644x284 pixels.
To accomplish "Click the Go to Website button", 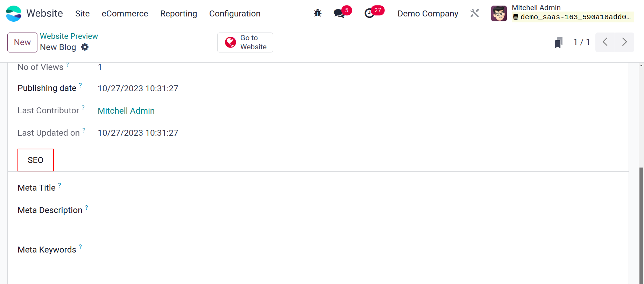I will (245, 42).
